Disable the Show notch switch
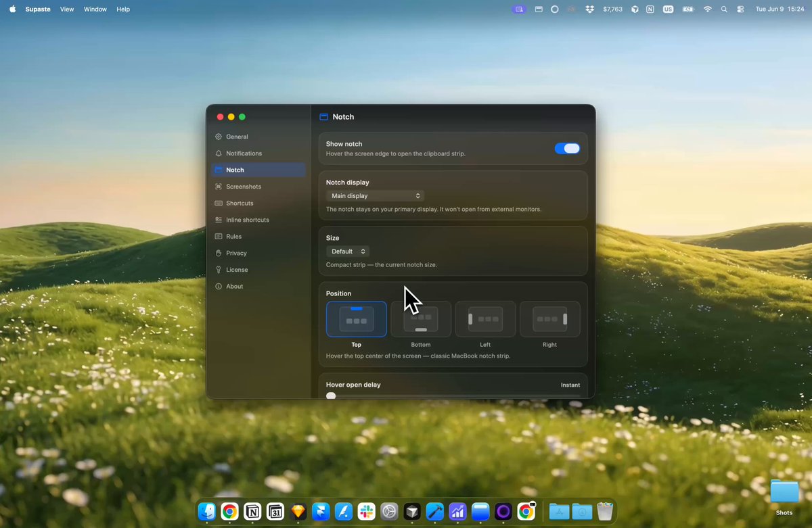This screenshot has height=528, width=812. point(567,149)
